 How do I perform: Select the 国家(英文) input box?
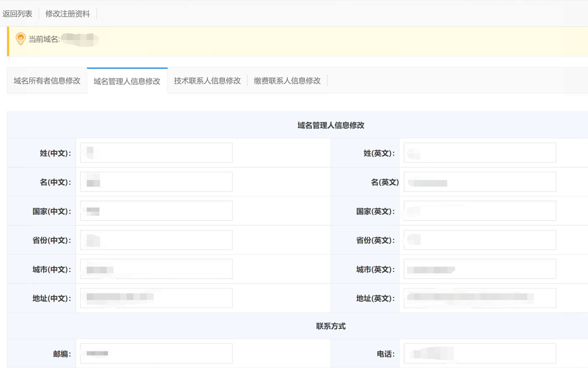point(480,211)
